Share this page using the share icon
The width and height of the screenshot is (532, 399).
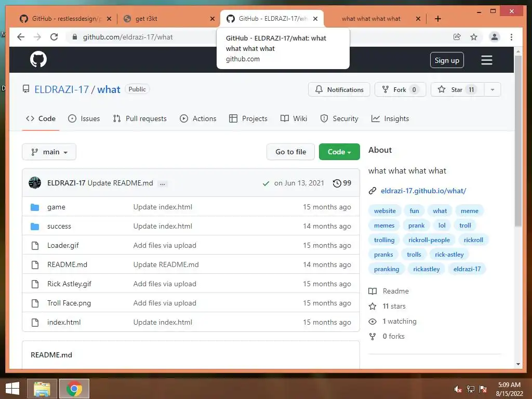pyautogui.click(x=457, y=37)
